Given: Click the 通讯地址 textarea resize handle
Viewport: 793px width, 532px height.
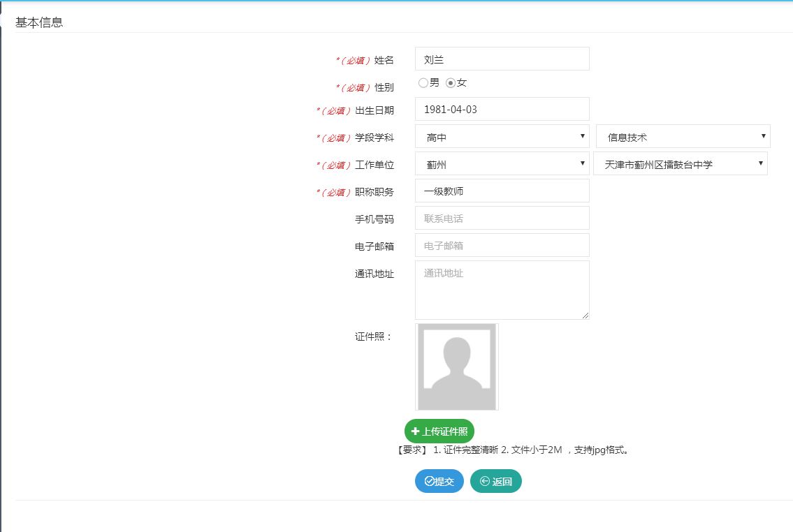Looking at the screenshot, I should 585,316.
